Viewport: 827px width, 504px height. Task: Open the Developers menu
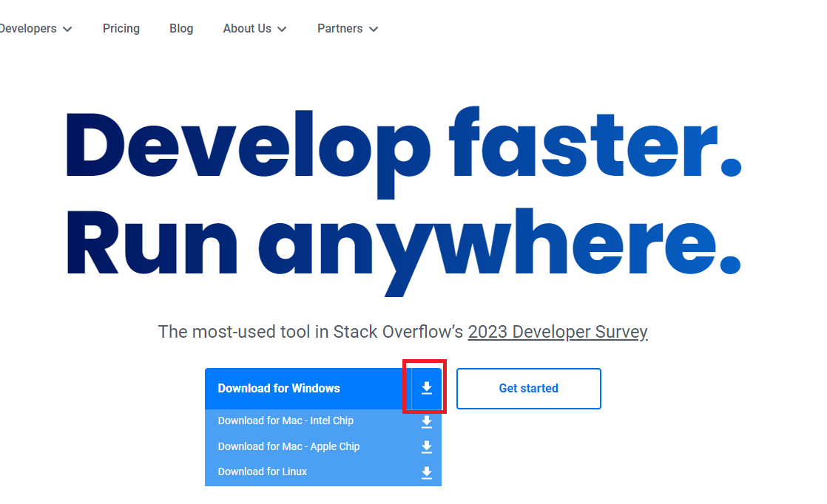tap(29, 28)
